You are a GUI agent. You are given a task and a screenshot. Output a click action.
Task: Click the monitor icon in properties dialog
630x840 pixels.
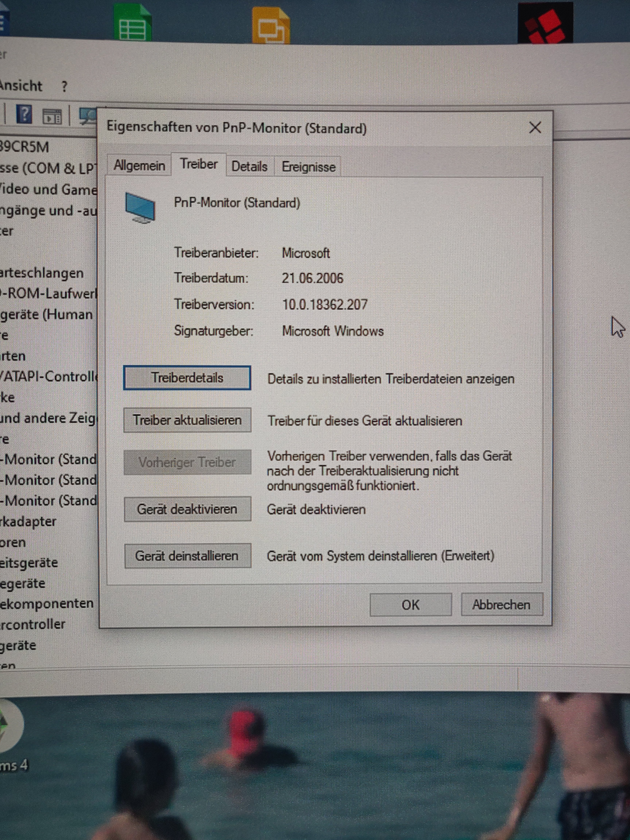coord(140,207)
